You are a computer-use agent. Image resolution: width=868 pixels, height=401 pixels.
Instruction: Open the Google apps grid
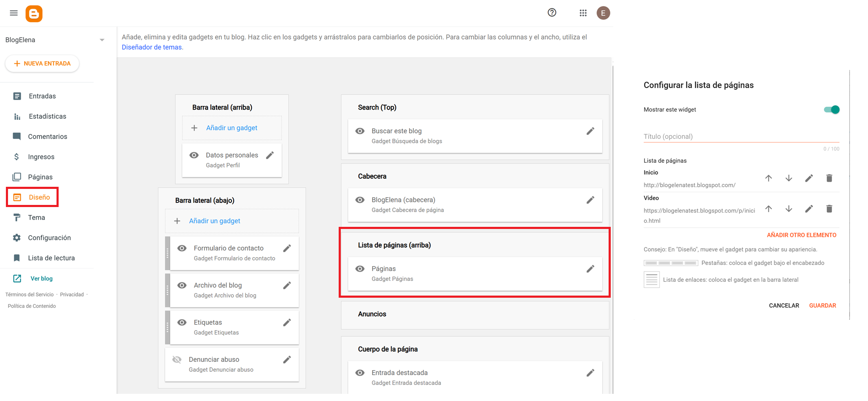583,13
